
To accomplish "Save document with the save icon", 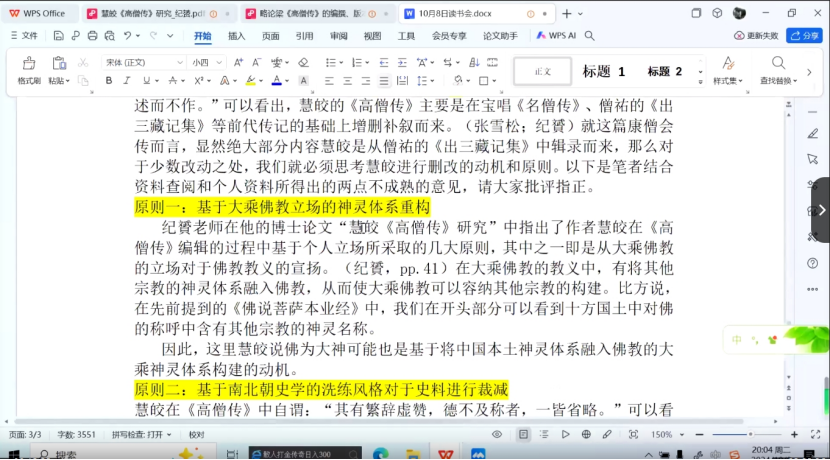I will (x=58, y=35).
